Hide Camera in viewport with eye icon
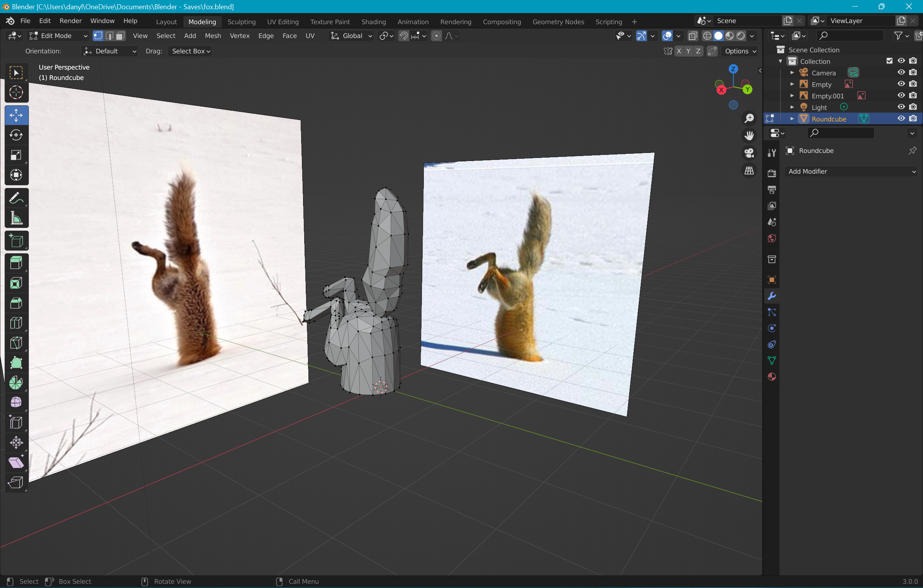 [901, 72]
